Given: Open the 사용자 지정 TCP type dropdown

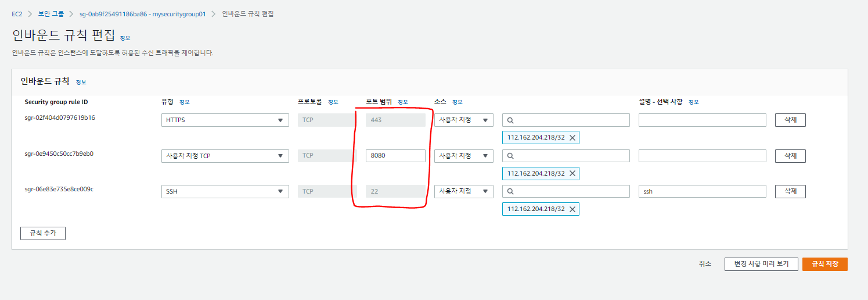Looking at the screenshot, I should [225, 156].
